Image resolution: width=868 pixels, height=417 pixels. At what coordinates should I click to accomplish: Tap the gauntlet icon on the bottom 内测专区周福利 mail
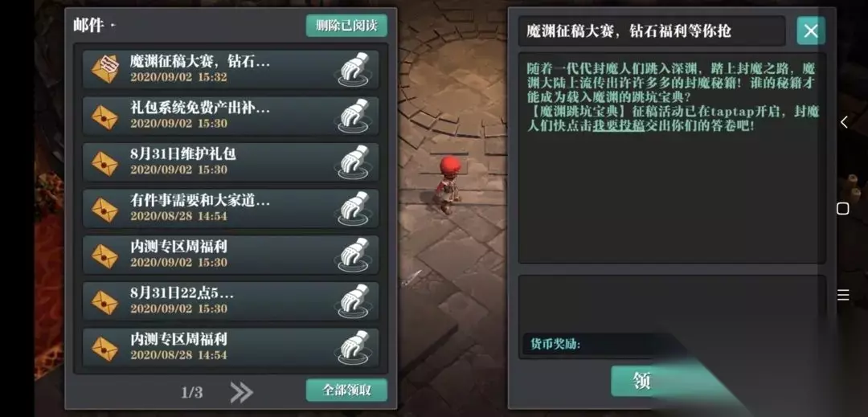(x=354, y=347)
